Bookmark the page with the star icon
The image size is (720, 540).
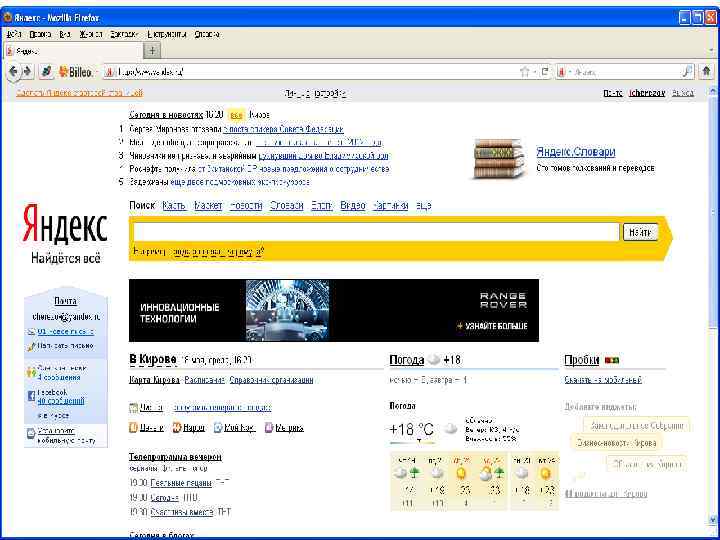coord(524,72)
